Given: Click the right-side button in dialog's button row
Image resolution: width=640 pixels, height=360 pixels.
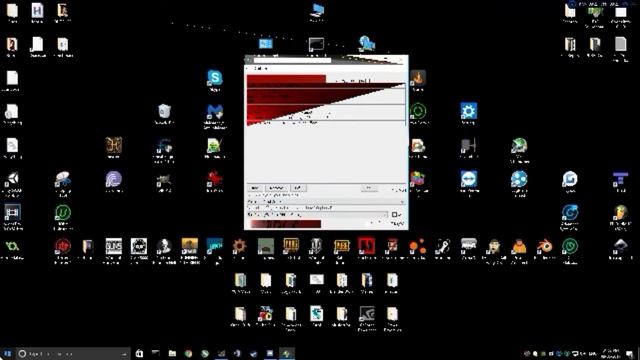Looking at the screenshot, I should pyautogui.click(x=369, y=188).
